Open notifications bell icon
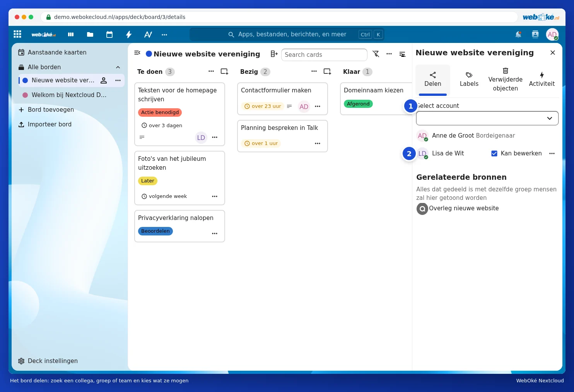Screen dimensions: 574x392 point(518,34)
